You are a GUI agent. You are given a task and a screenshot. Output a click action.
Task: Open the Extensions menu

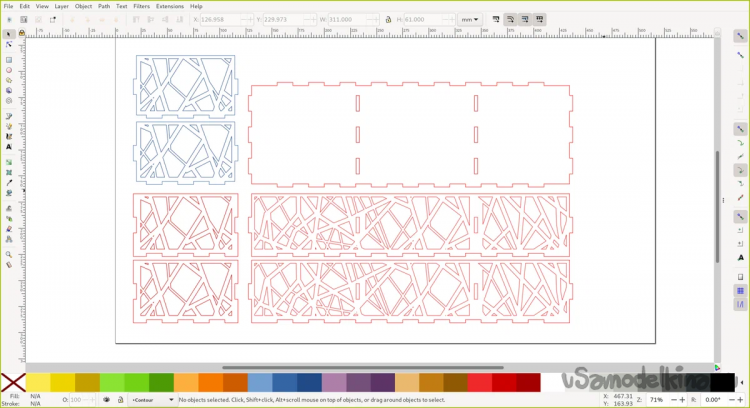(x=169, y=6)
